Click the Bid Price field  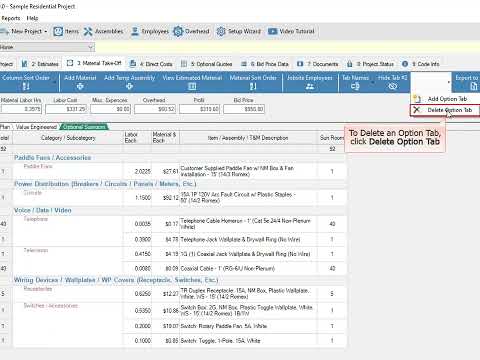coord(244,109)
